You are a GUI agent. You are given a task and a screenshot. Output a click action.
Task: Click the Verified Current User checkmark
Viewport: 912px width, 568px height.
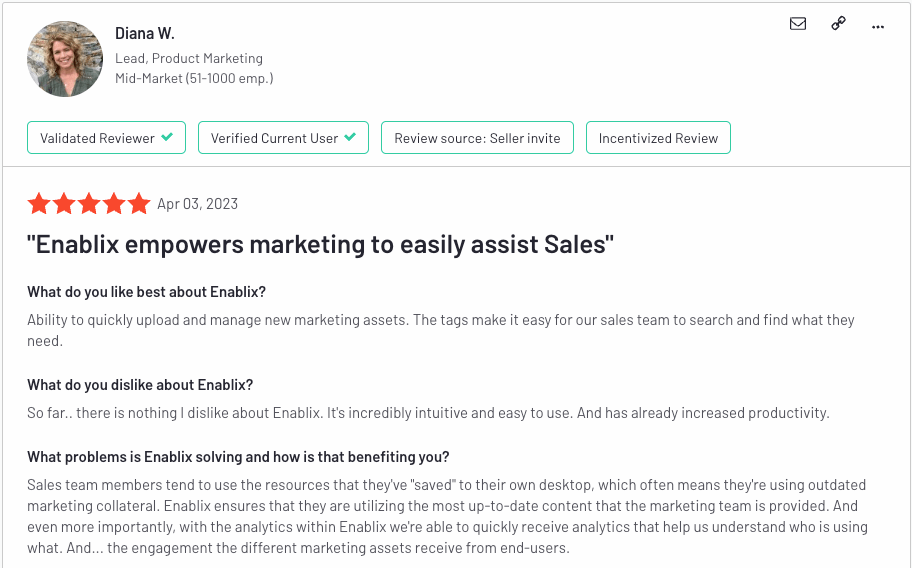pos(350,137)
